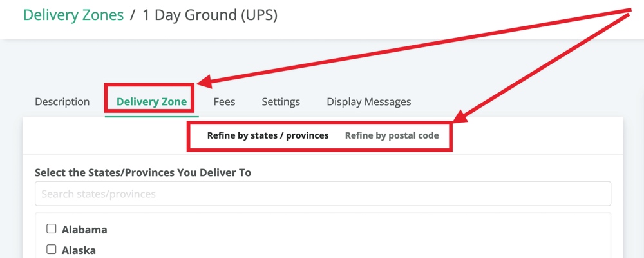The image size is (644, 258).
Task: Open the Delivery Zones breadcrumb link
Action: tap(73, 15)
